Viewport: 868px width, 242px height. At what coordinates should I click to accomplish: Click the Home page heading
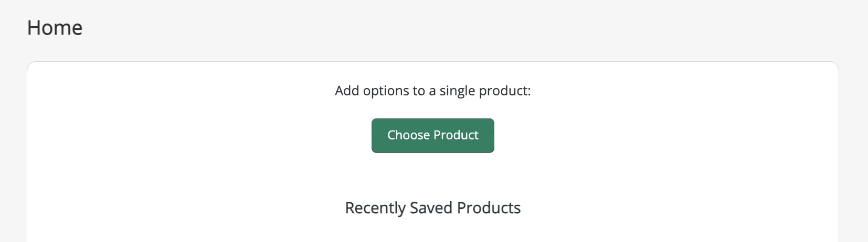click(x=55, y=28)
